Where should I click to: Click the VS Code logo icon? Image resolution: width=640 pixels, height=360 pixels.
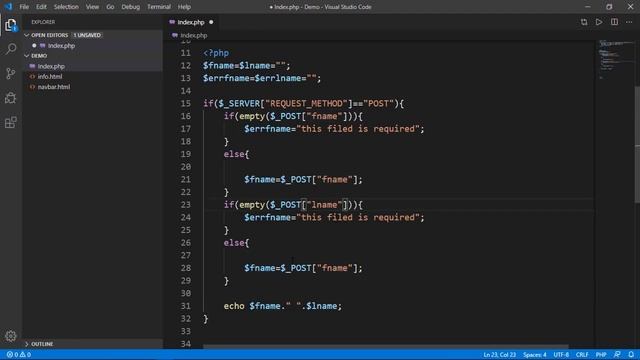[x=8, y=7]
